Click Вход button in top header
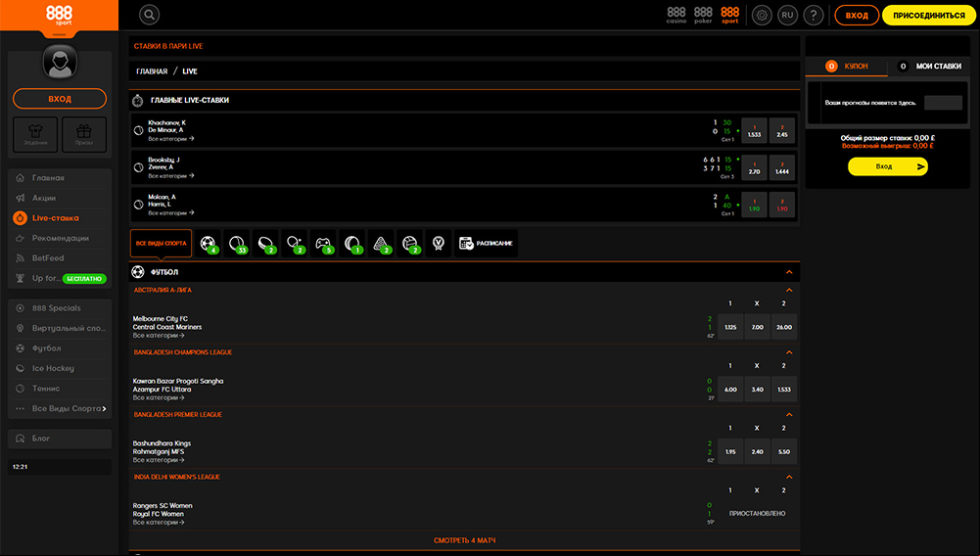The image size is (980, 556). tap(857, 15)
